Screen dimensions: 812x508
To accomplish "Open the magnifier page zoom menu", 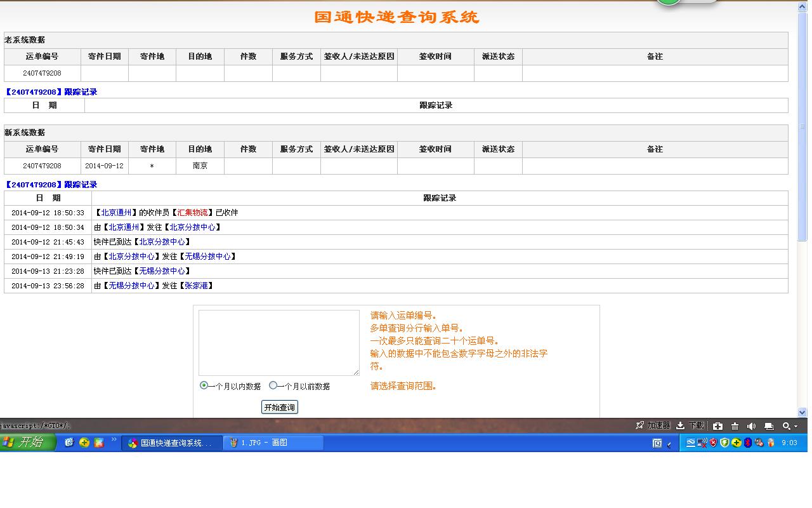I will coord(789,426).
